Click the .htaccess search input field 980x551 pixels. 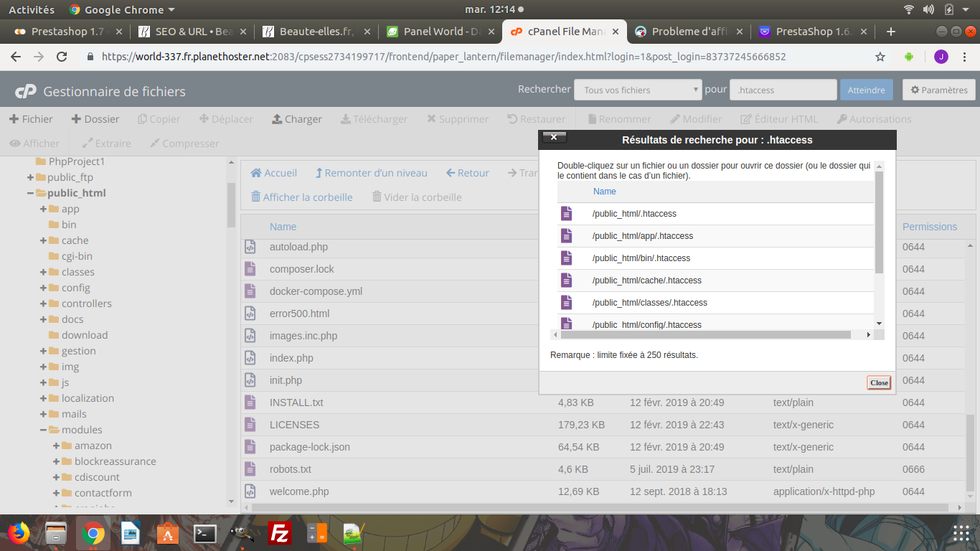tap(783, 90)
